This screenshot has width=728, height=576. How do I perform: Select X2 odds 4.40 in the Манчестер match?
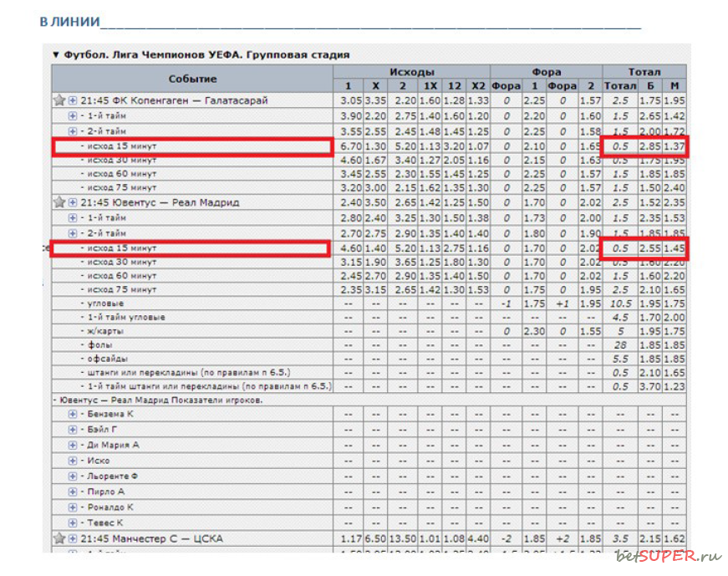[478, 538]
